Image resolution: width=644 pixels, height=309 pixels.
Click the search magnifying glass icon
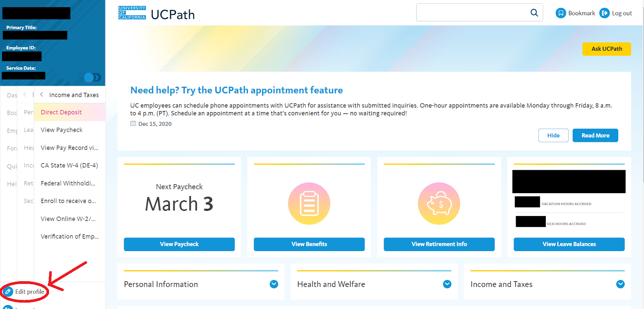534,13
